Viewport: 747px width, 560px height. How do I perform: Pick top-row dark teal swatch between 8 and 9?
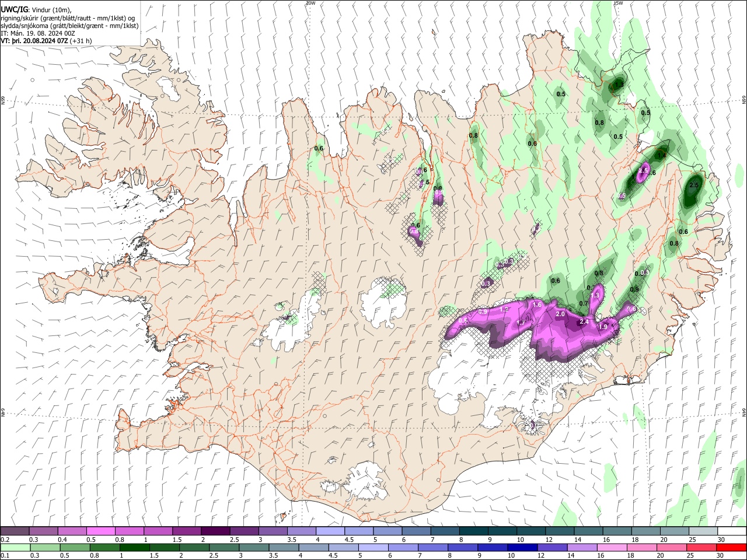[x=473, y=531]
